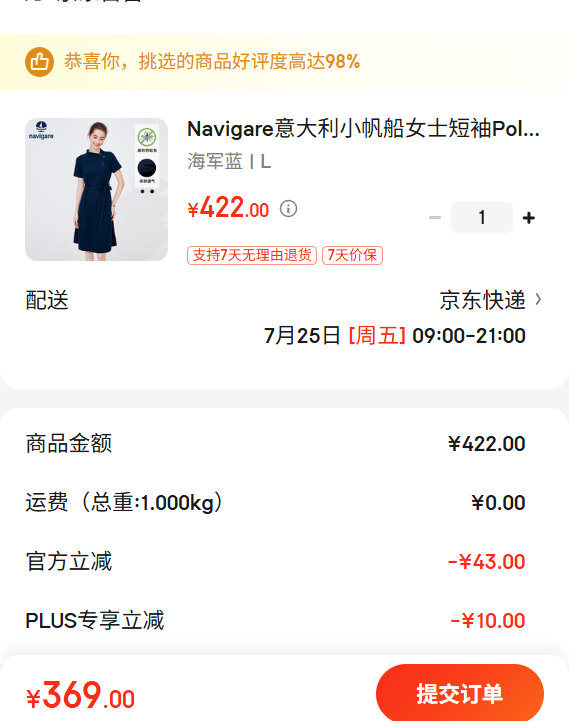Click the ¥369.00 total price

(80, 696)
